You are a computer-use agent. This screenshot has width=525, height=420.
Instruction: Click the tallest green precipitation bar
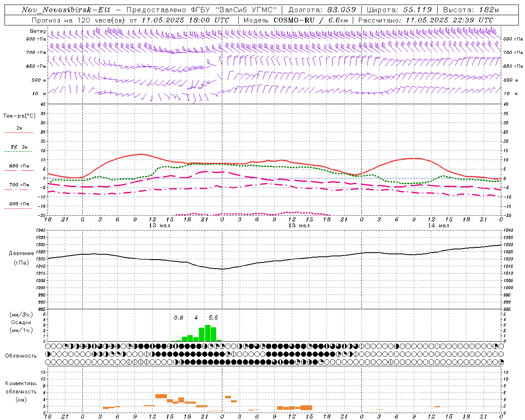tap(208, 333)
